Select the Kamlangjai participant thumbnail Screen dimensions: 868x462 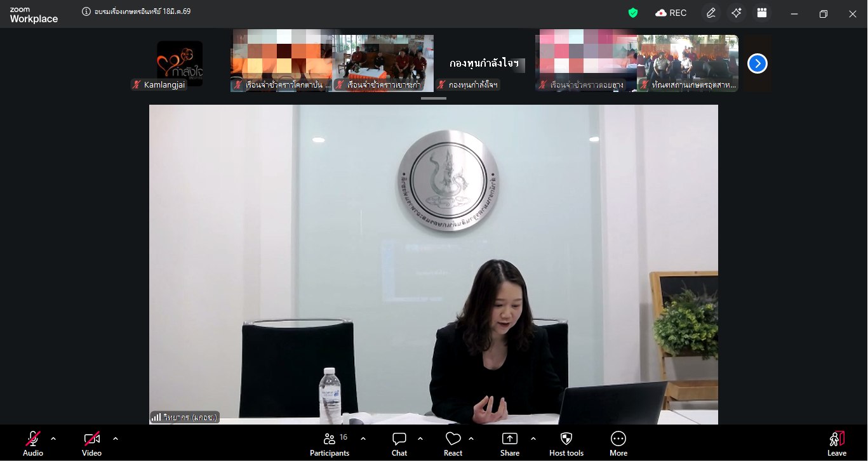pyautogui.click(x=180, y=63)
